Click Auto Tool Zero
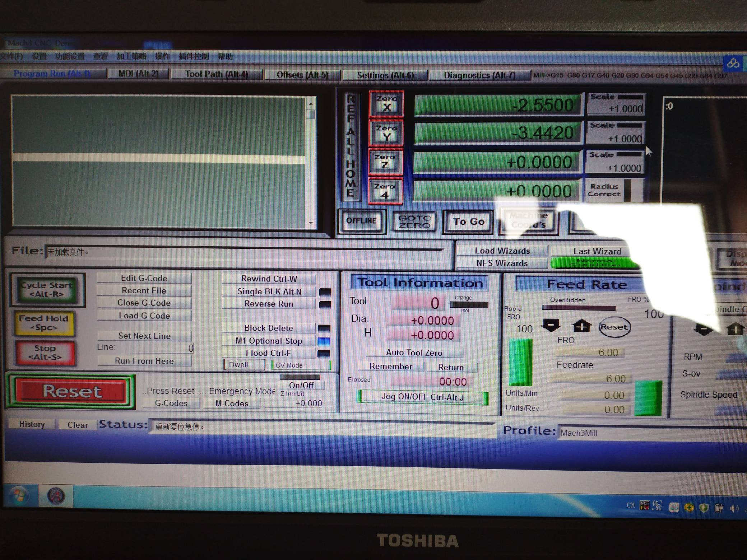747x560 pixels. tap(414, 353)
